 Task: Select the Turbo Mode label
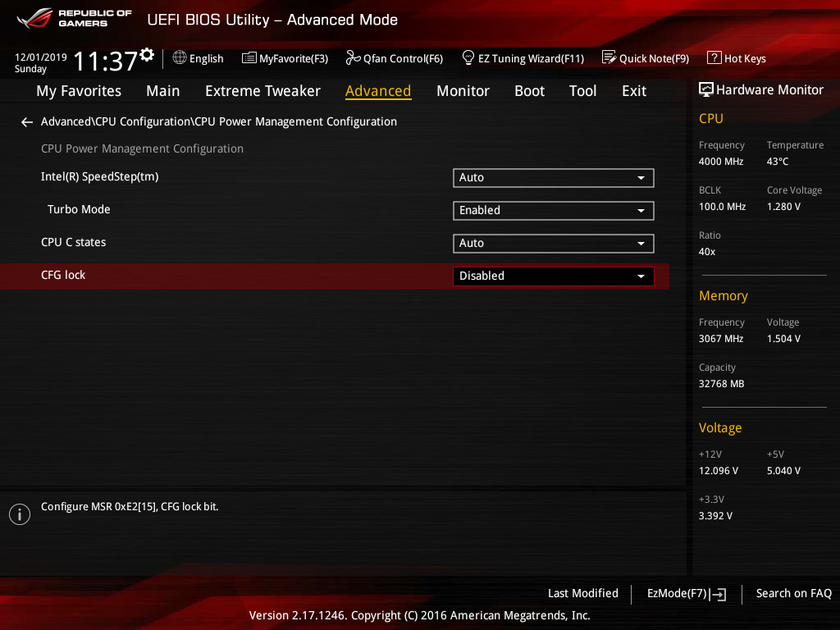pos(79,209)
